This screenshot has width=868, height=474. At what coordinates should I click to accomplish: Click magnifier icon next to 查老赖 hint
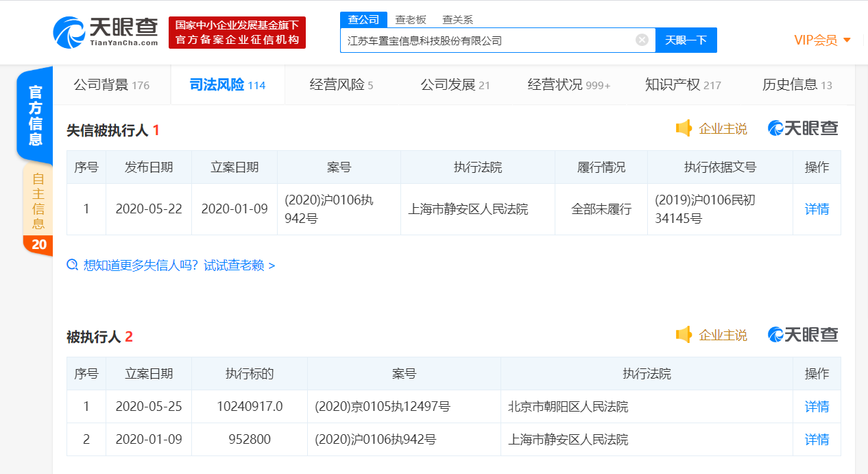pyautogui.click(x=72, y=265)
